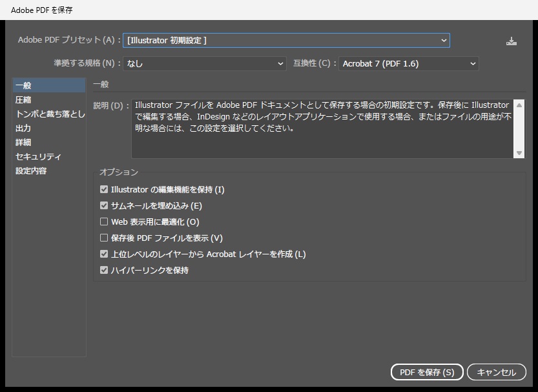This screenshot has height=392, width=538.
Task: Open the 準拠する規格 standard dropdown
Action: tap(205, 63)
